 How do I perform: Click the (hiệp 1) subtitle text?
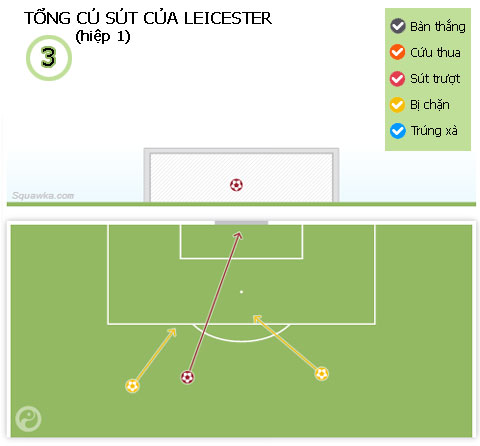coord(103,37)
